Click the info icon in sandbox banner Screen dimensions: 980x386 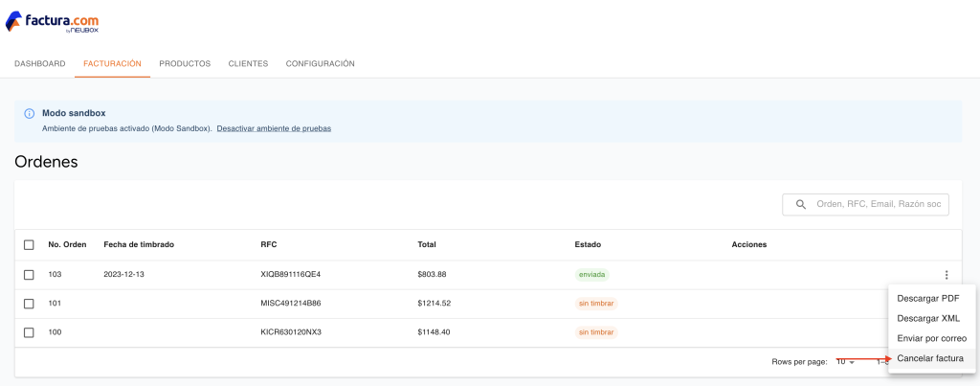[29, 114]
